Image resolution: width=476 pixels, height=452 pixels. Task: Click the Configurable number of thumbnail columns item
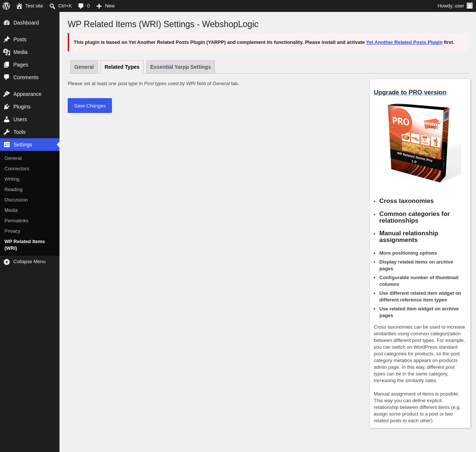click(419, 281)
